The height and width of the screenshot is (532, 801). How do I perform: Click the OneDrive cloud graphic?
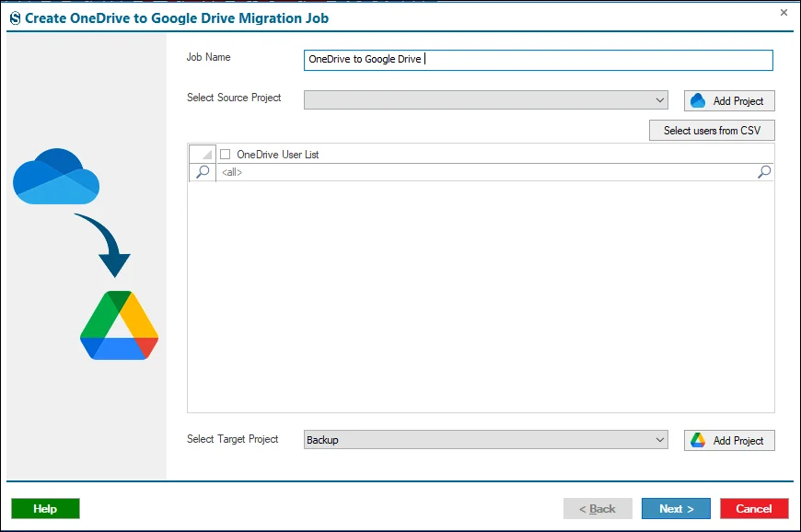tap(56, 176)
